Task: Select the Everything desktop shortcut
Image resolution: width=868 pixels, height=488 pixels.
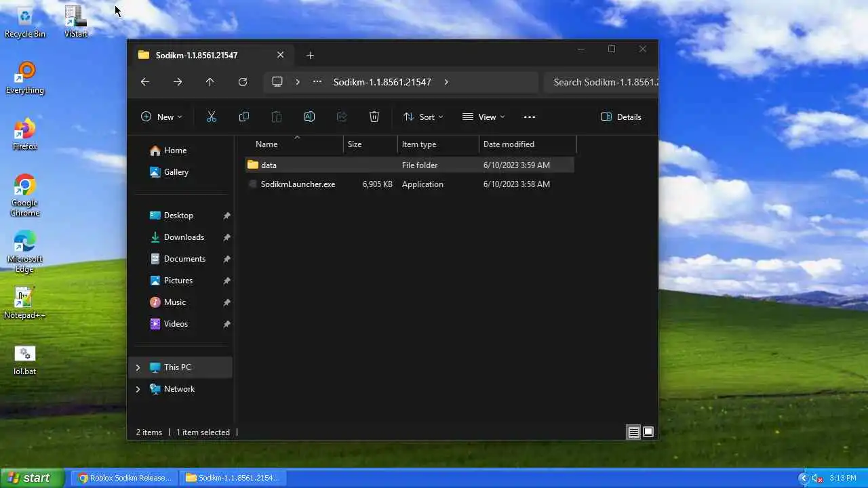Action: [x=25, y=78]
